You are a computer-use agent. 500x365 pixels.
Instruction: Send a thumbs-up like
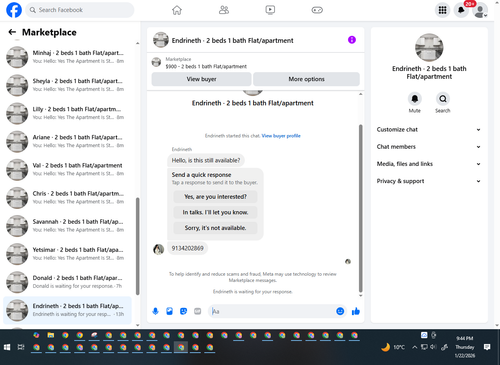(356, 311)
